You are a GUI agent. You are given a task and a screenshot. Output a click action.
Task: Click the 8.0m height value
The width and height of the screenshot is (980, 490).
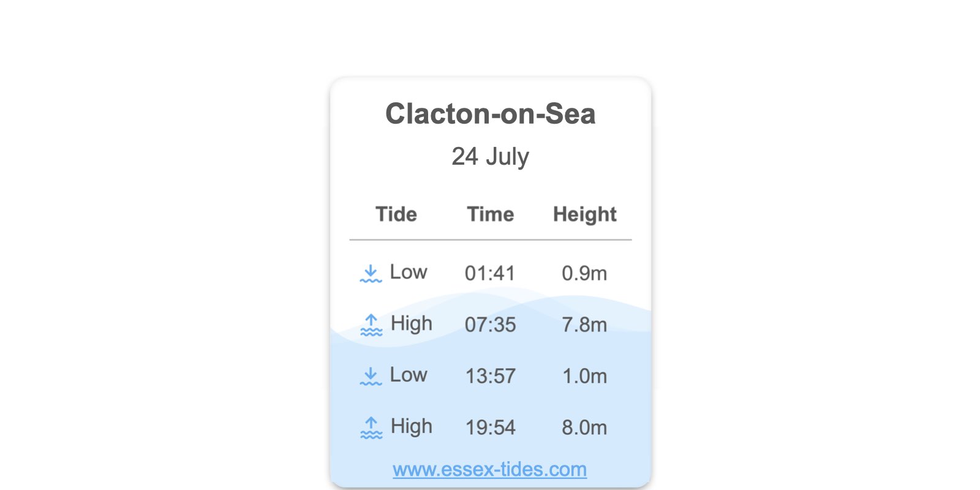(x=584, y=428)
